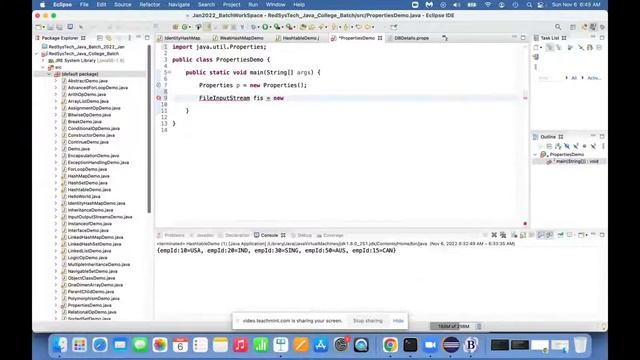
Task: Click Hide in the screen sharing bar
Action: (398, 321)
